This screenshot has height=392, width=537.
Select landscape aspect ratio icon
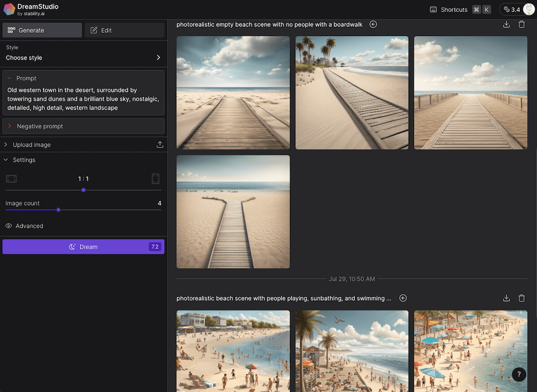pos(11,179)
